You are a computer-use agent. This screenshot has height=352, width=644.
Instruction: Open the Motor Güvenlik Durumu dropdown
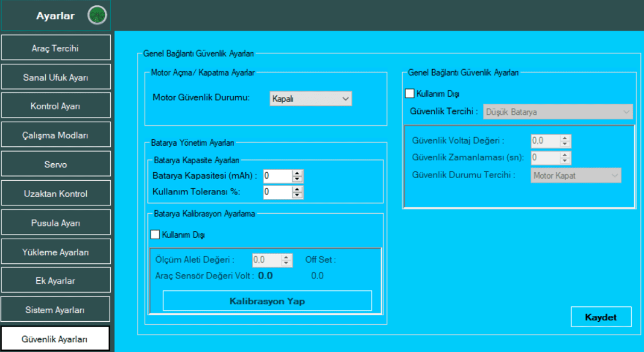[311, 98]
